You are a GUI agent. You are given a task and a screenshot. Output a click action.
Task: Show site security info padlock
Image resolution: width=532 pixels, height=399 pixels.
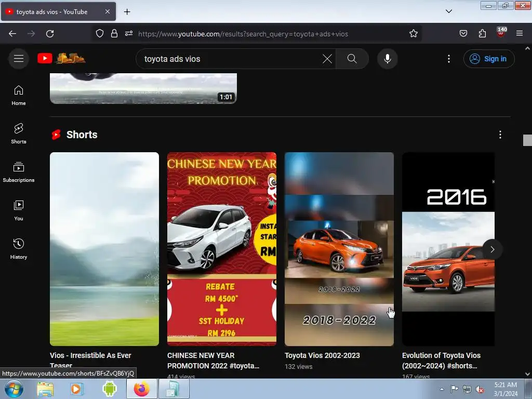point(114,34)
